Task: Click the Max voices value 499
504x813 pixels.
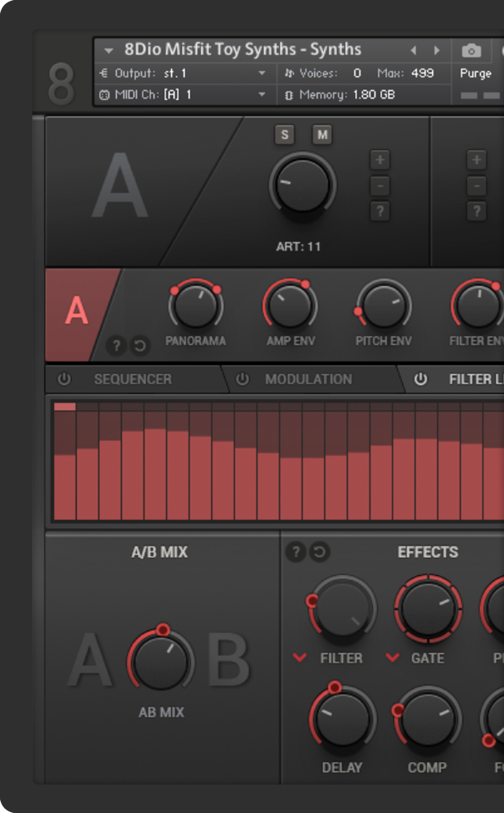Action: [422, 73]
